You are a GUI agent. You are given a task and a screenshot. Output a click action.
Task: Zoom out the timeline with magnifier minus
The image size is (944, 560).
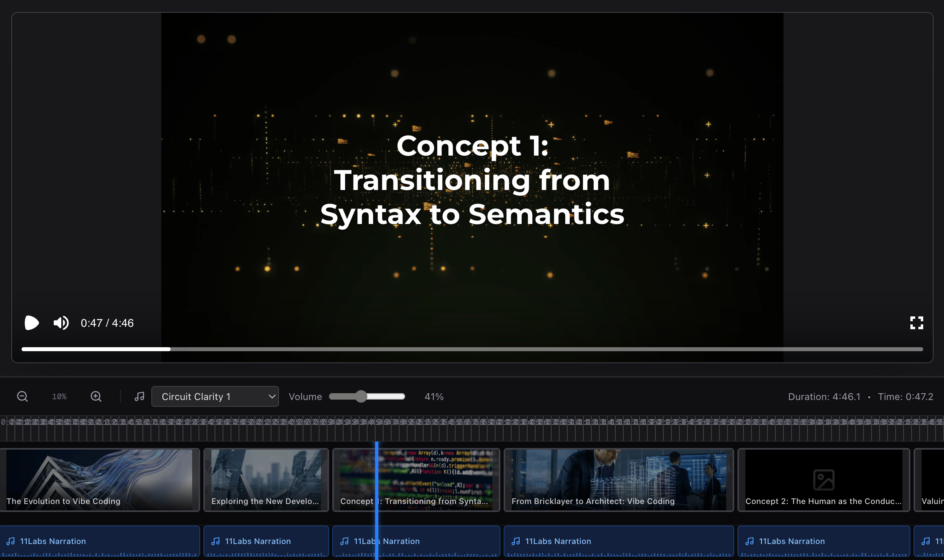(22, 396)
